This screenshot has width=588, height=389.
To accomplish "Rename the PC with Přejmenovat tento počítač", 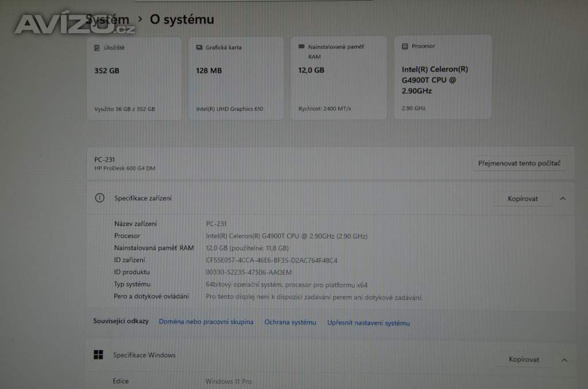I will (519, 164).
